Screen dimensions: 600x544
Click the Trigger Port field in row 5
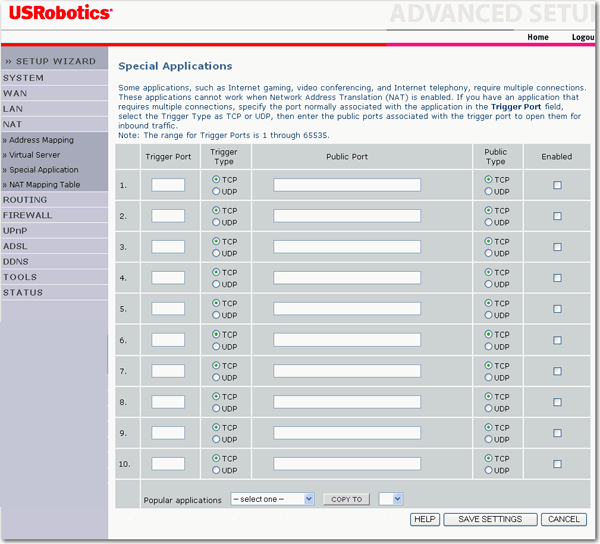click(168, 309)
